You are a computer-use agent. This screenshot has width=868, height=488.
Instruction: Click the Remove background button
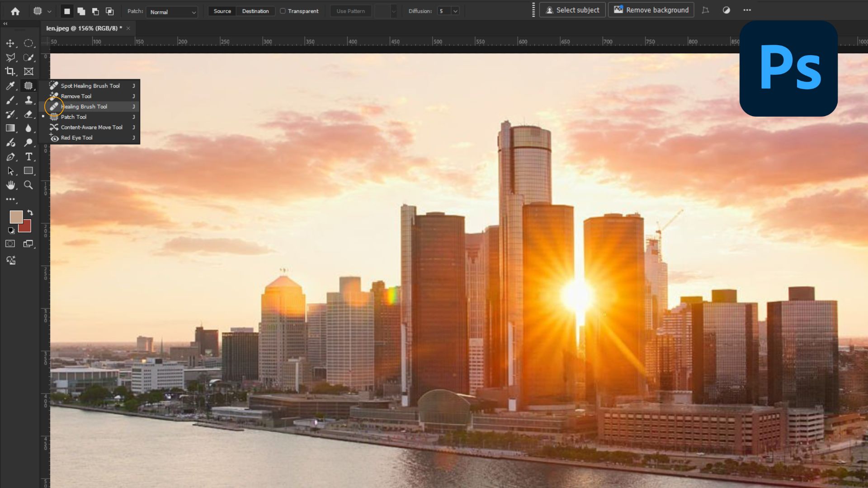651,10
